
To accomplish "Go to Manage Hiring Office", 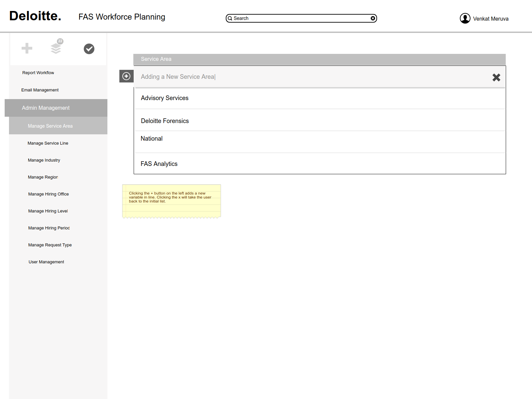I will click(49, 194).
